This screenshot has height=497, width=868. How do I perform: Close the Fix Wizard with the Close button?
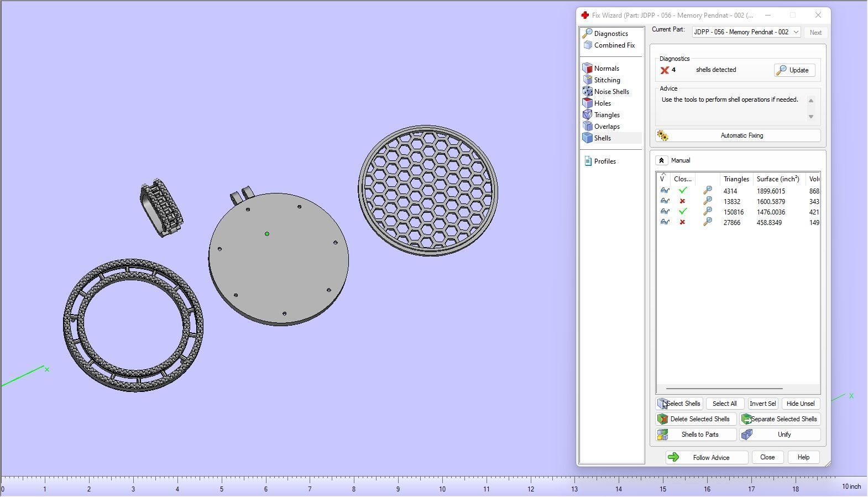click(767, 458)
